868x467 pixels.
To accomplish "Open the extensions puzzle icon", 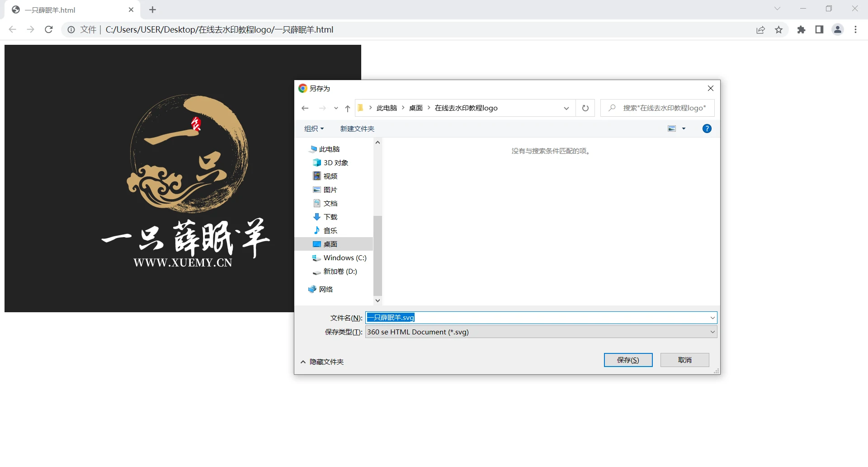I will (x=801, y=29).
